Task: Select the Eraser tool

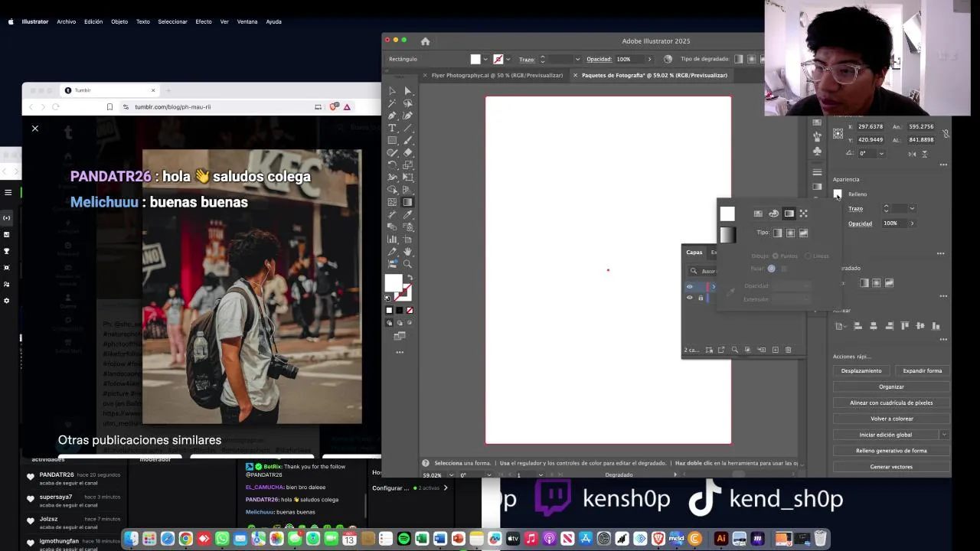Action: click(x=408, y=152)
